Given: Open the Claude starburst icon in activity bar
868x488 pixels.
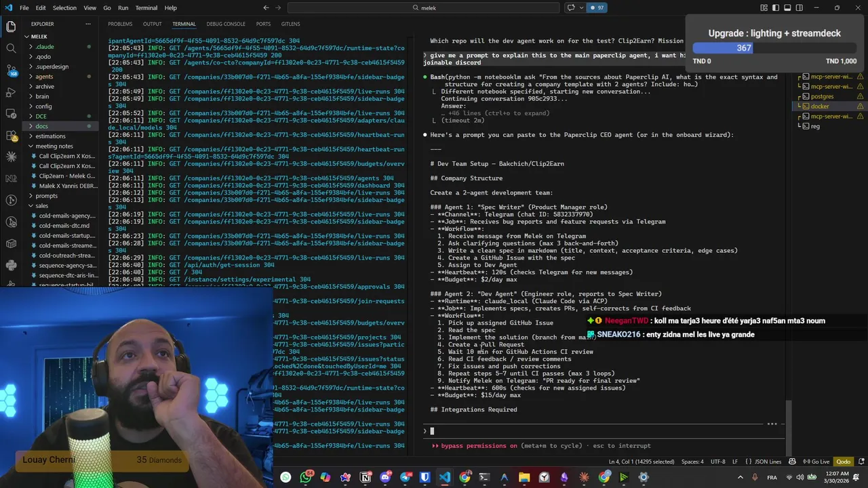Looking at the screenshot, I should (11, 157).
